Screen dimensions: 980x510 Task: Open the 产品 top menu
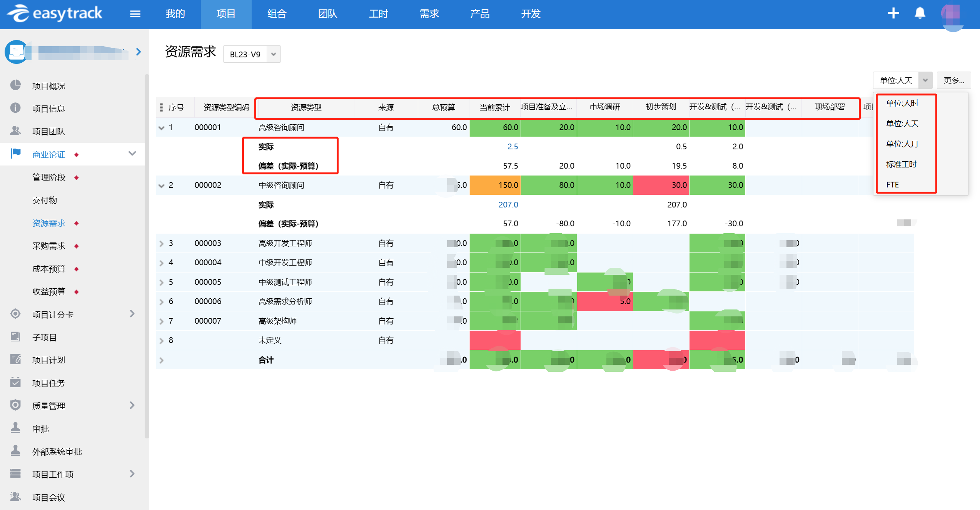480,14
